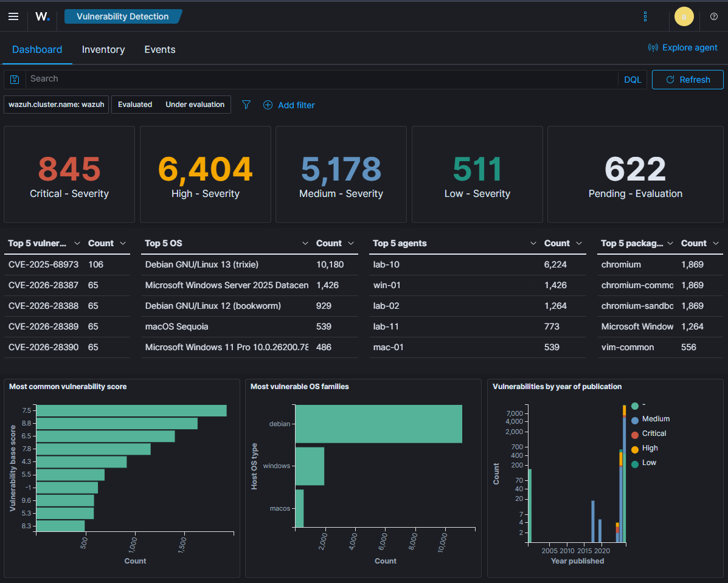
Task: Switch query language via DQL button
Action: point(633,80)
